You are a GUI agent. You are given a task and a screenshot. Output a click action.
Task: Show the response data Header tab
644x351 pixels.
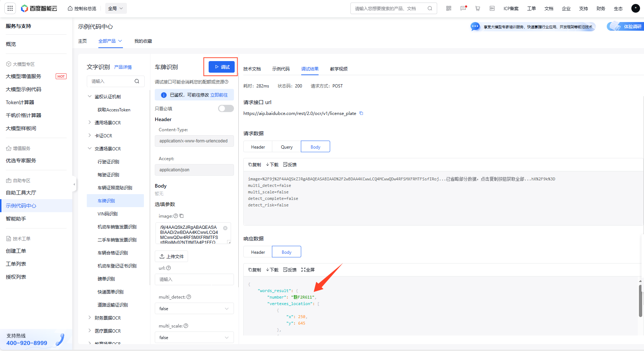pos(258,252)
